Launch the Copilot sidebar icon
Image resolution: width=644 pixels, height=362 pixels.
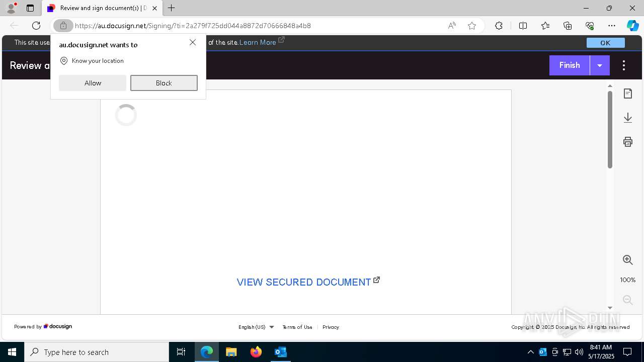(632, 26)
